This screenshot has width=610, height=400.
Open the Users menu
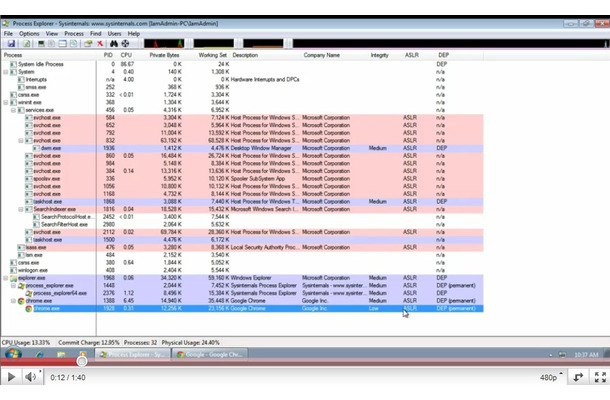point(114,34)
